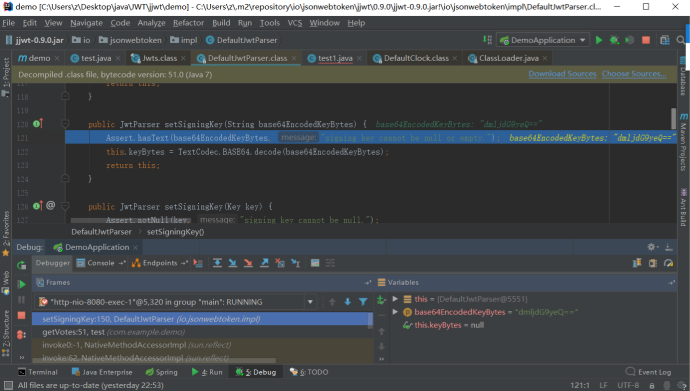Open the 6: TODO tool window
Image resolution: width=690 pixels, height=391 pixels.
click(309, 372)
